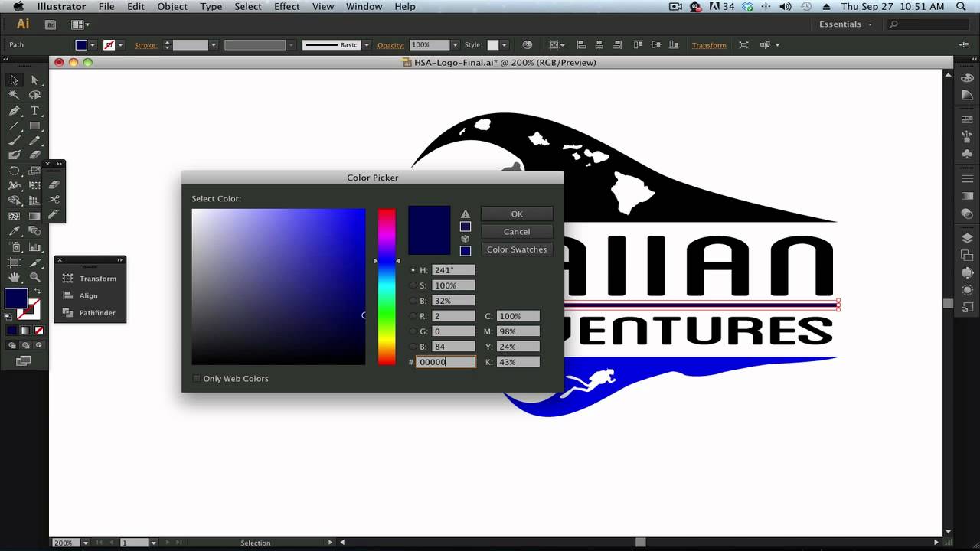
Task: Open the Pathfinder panel from floating dock
Action: (90, 313)
